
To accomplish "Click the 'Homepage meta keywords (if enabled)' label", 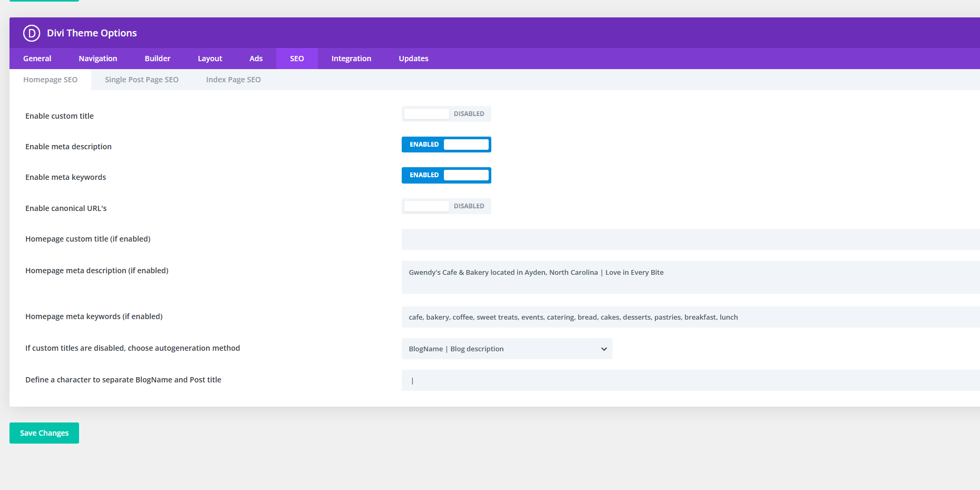I will (94, 316).
